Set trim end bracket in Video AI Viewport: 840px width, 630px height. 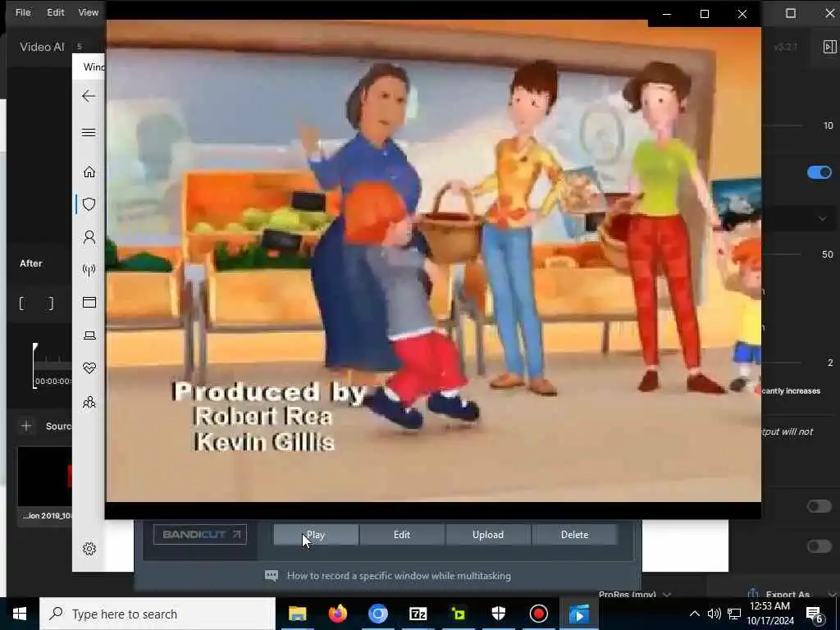click(x=50, y=304)
